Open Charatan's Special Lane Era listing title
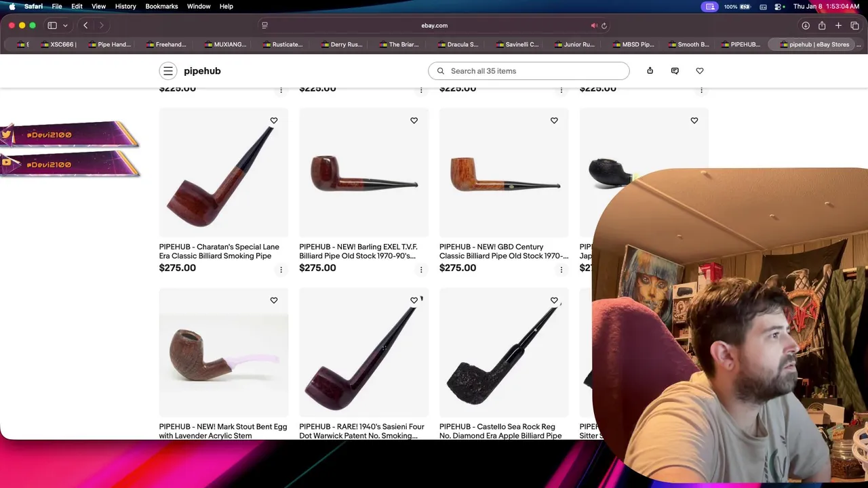The image size is (868, 488). (219, 251)
